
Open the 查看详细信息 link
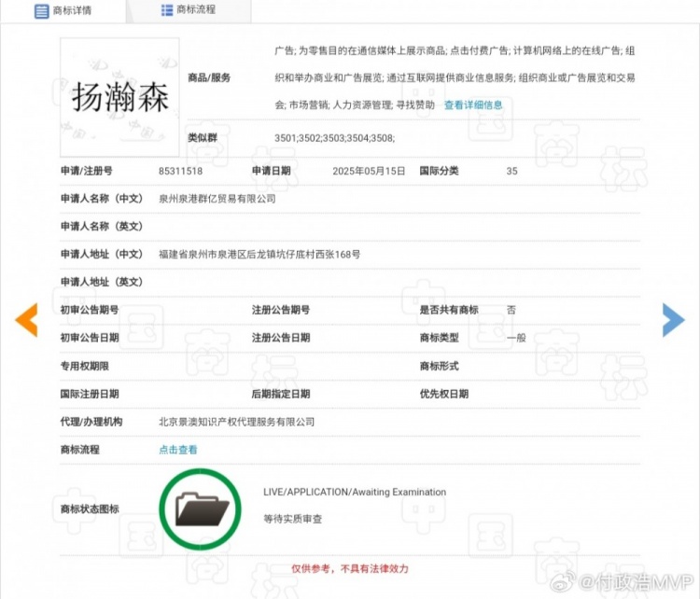click(472, 105)
